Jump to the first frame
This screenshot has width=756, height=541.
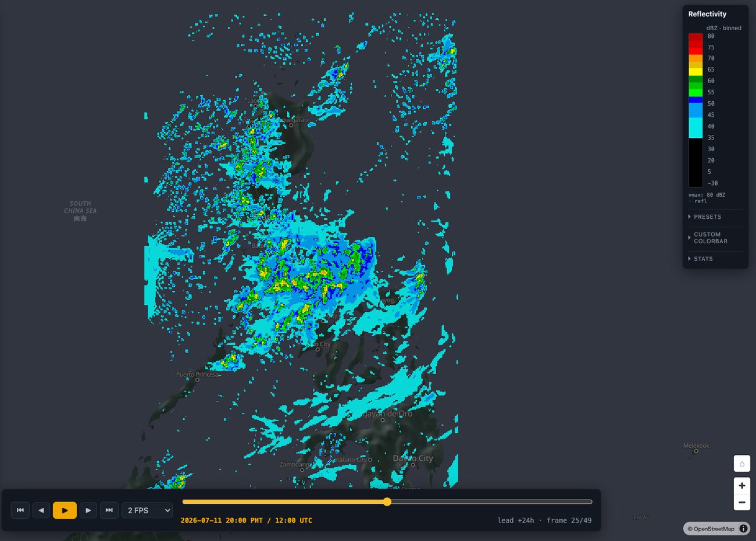(x=20, y=510)
